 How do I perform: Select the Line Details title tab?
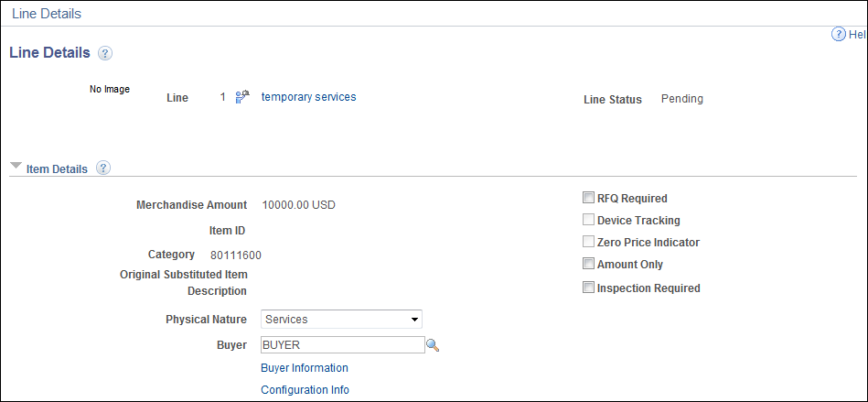(47, 14)
